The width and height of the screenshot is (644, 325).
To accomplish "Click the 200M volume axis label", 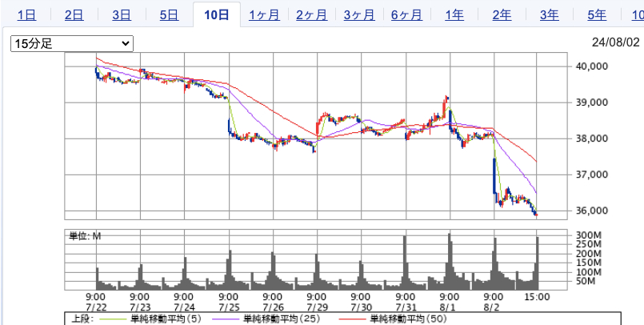I will coord(589,254).
